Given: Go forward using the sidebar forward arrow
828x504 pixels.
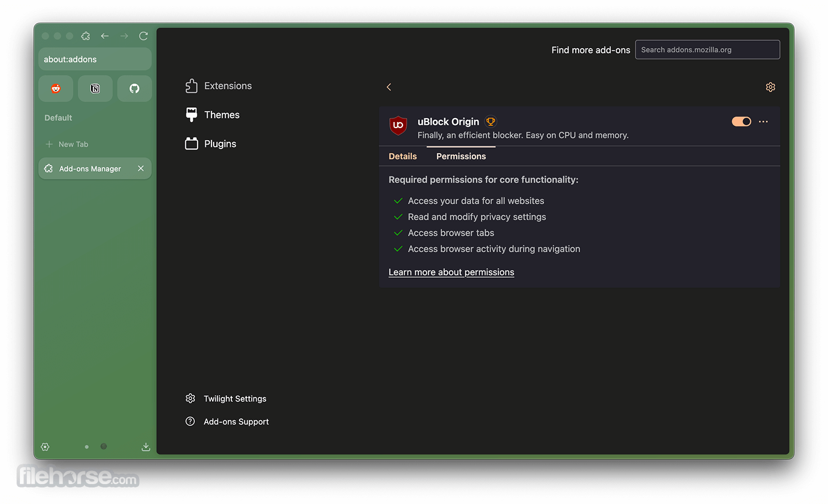Looking at the screenshot, I should click(x=124, y=36).
